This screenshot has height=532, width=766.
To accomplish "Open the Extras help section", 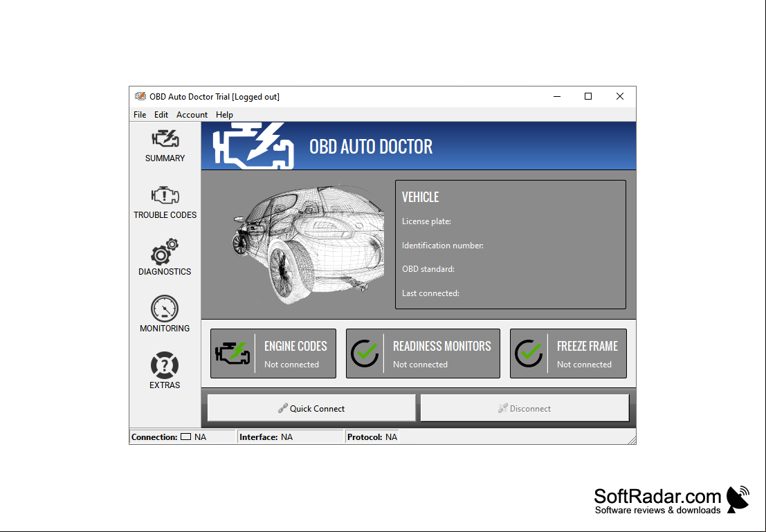I will pos(165,370).
